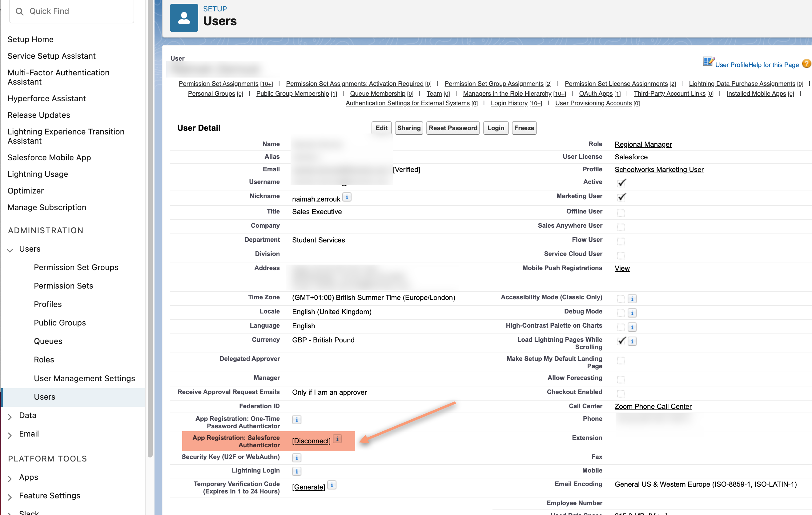Click the One-Time Password Authenticator info icon

(296, 420)
